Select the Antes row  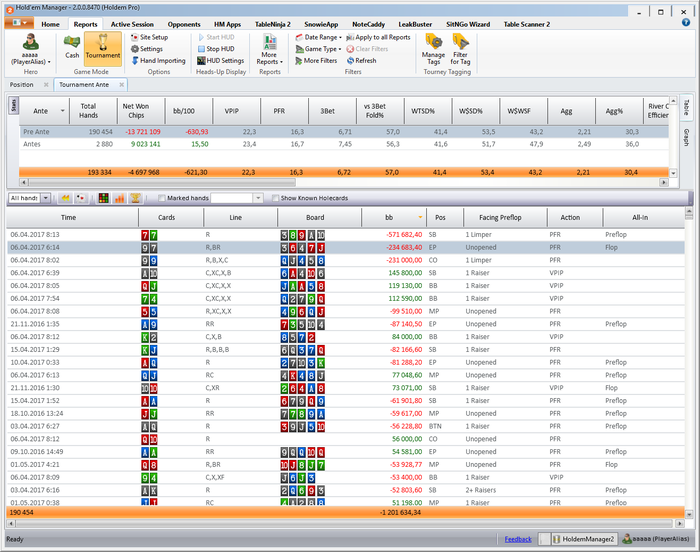coord(344,144)
